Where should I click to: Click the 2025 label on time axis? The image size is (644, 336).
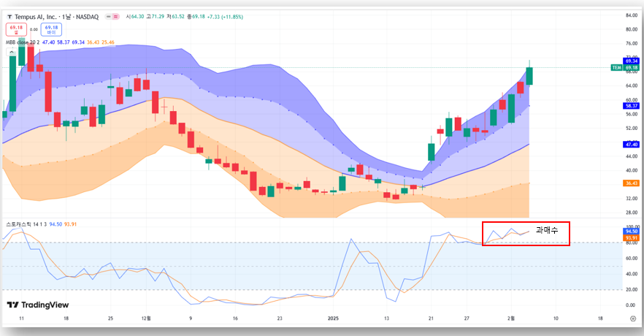[333, 318]
